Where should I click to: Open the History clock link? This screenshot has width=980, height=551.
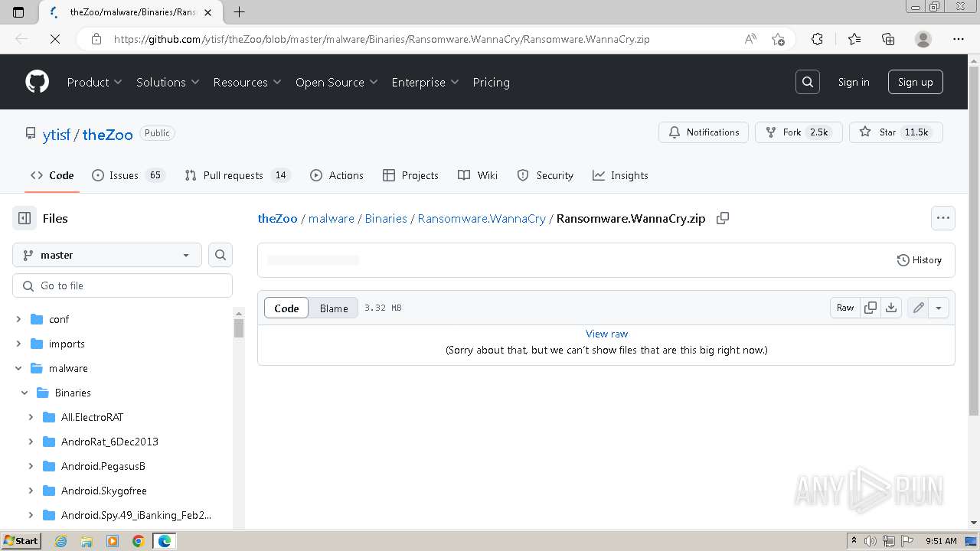pos(920,260)
